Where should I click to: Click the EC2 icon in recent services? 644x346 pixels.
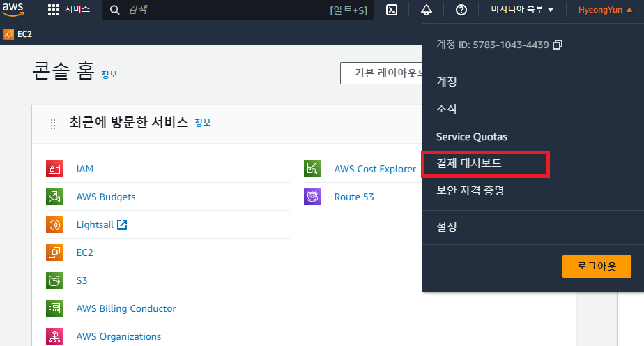click(54, 253)
